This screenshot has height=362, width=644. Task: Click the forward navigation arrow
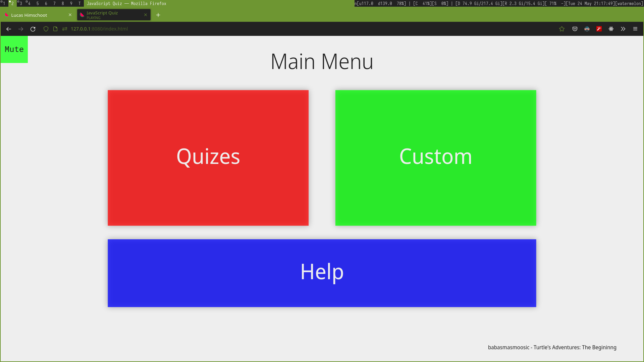[21, 29]
